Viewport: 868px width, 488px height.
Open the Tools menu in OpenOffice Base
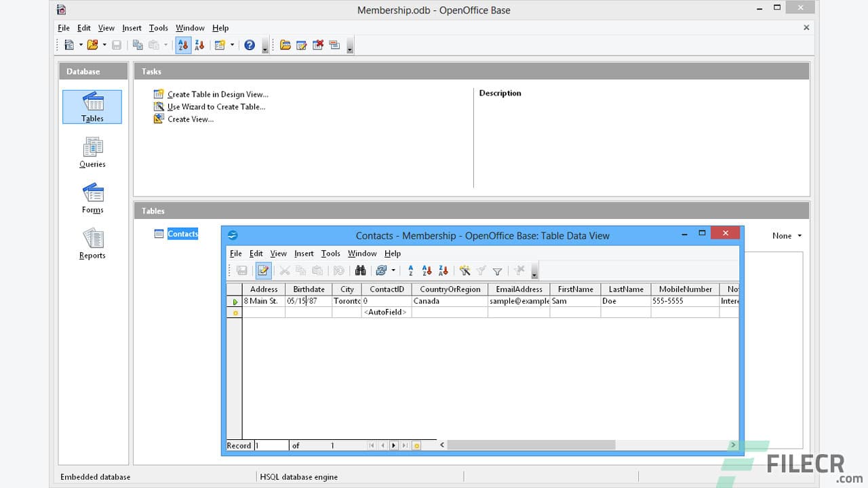coord(158,28)
